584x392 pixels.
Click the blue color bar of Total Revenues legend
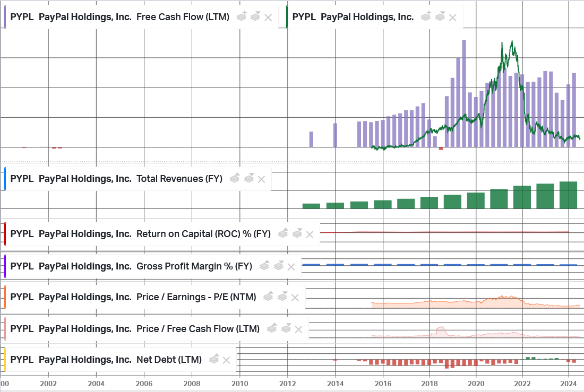click(5, 179)
